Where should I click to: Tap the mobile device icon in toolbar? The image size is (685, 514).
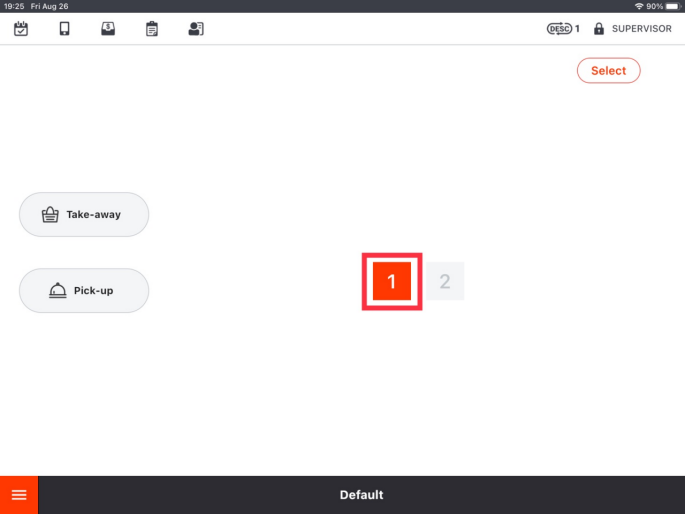click(x=64, y=29)
